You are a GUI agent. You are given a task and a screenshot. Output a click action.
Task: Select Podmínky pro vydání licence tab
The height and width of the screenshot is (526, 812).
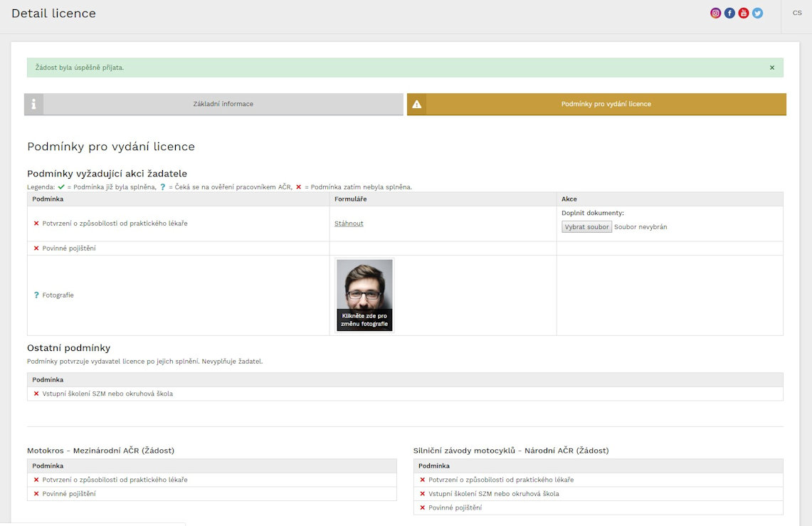606,104
